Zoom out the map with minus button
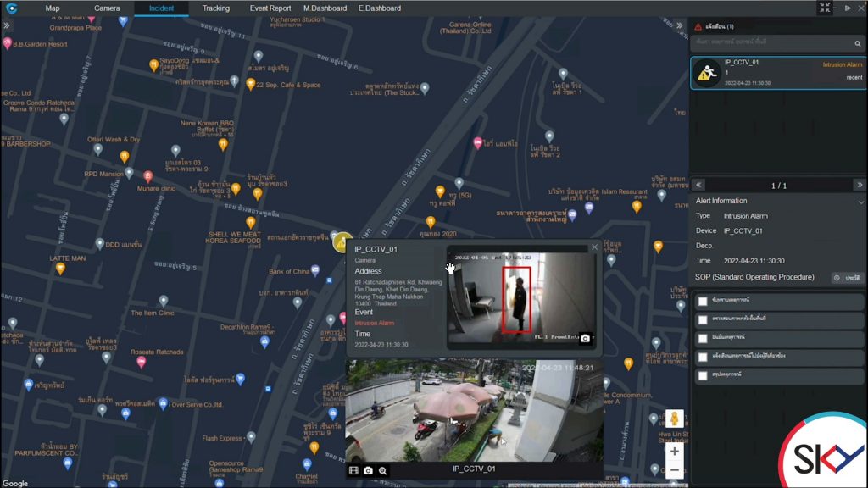 point(675,469)
